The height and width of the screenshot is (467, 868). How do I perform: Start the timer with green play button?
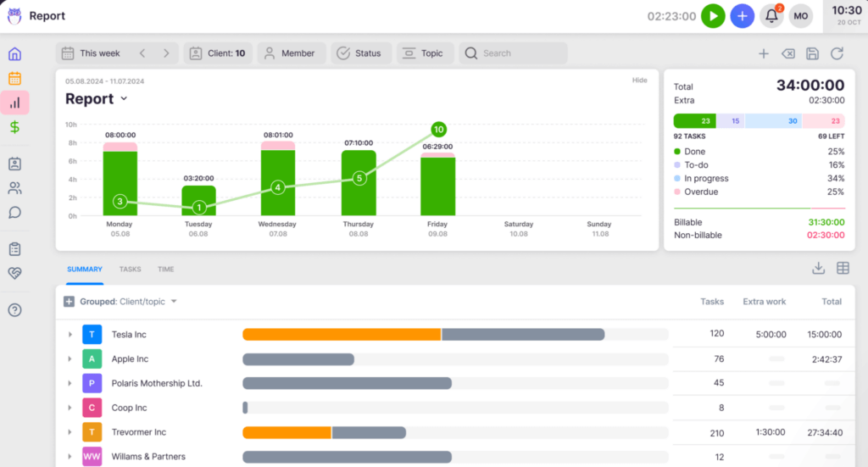tap(713, 16)
